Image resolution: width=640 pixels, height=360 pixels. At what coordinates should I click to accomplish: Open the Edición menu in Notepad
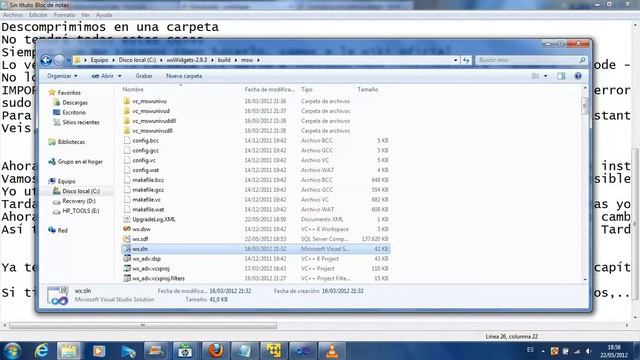pos(38,15)
